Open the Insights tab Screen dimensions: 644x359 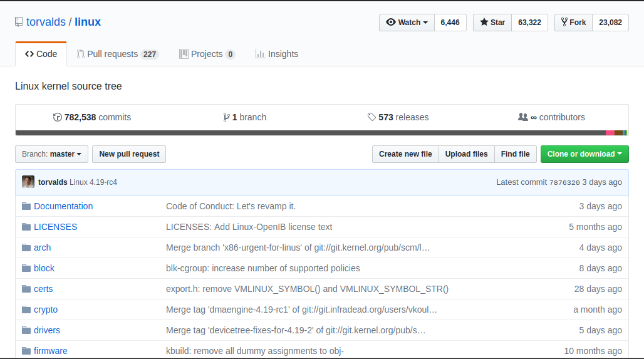pos(277,54)
